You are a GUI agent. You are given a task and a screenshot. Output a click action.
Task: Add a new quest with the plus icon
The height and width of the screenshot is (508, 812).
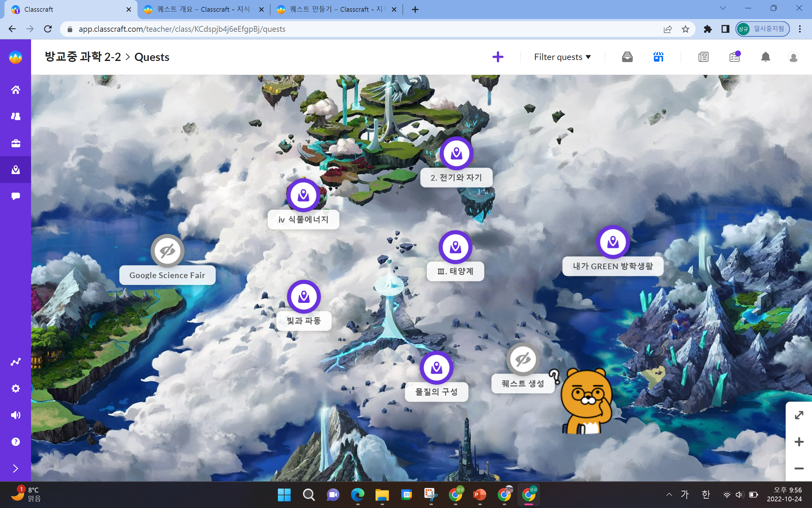[x=498, y=57]
